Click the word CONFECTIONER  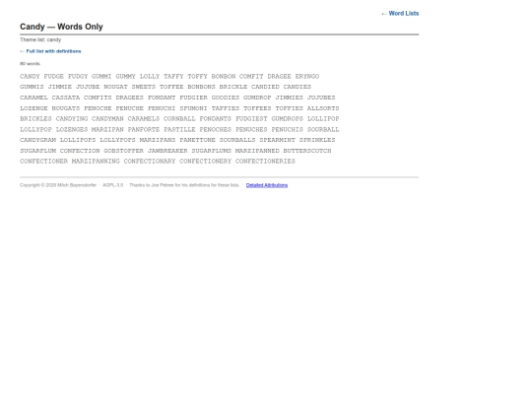pyautogui.click(x=43, y=162)
